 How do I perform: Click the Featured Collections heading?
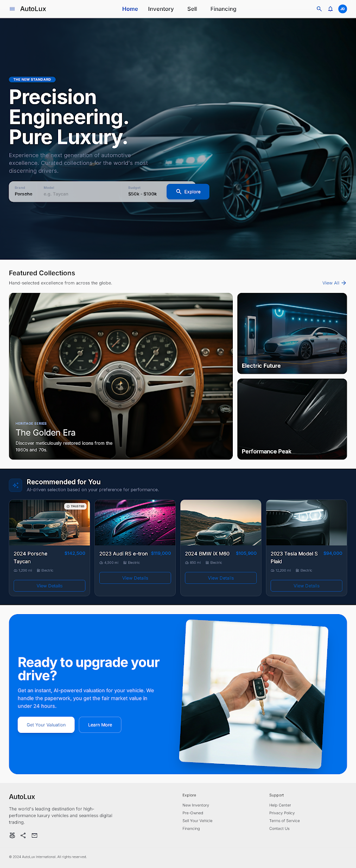42,273
